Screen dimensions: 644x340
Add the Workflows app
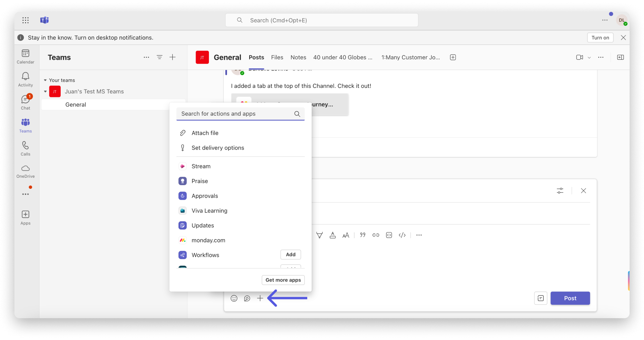(x=290, y=254)
